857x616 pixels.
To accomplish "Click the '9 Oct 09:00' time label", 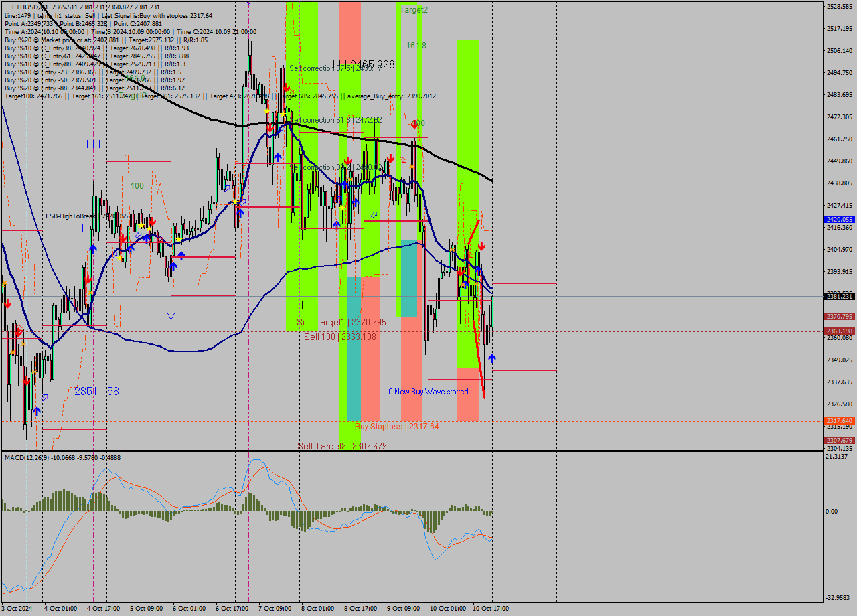I will click(404, 609).
